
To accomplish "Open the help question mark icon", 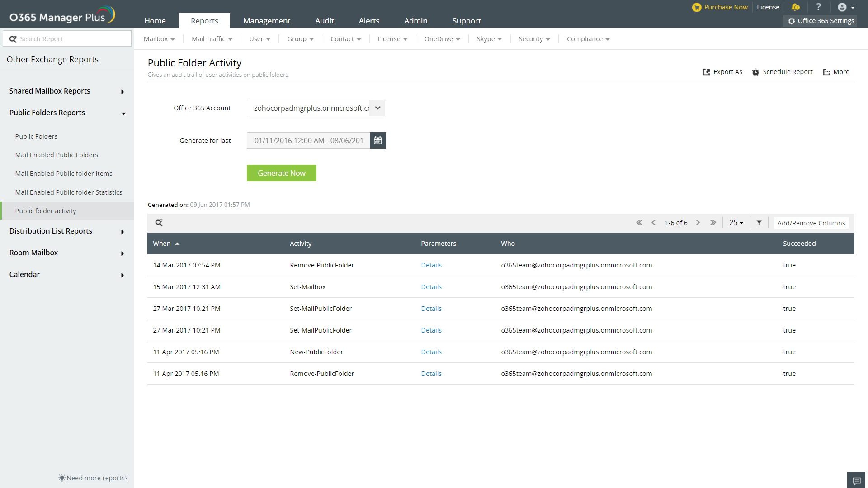I will coord(818,7).
